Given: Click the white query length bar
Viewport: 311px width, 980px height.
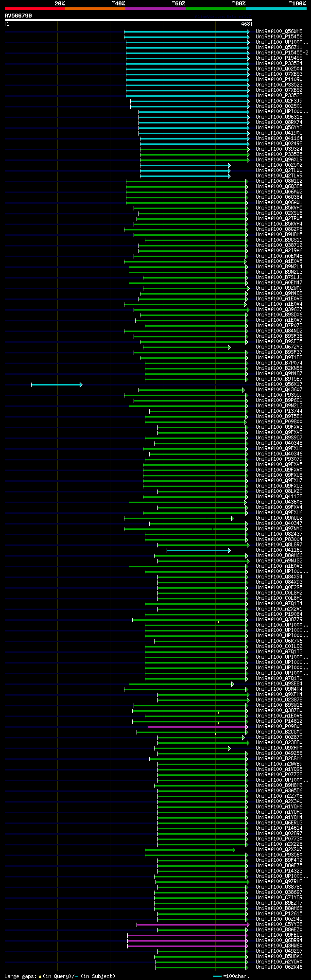Looking at the screenshot, I should pyautogui.click(x=128, y=20).
